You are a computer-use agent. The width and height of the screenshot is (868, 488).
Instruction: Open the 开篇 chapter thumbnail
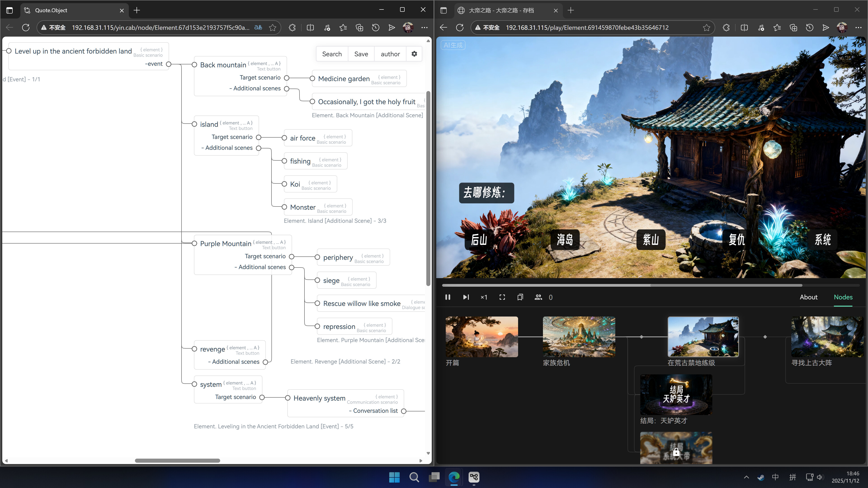pos(481,336)
